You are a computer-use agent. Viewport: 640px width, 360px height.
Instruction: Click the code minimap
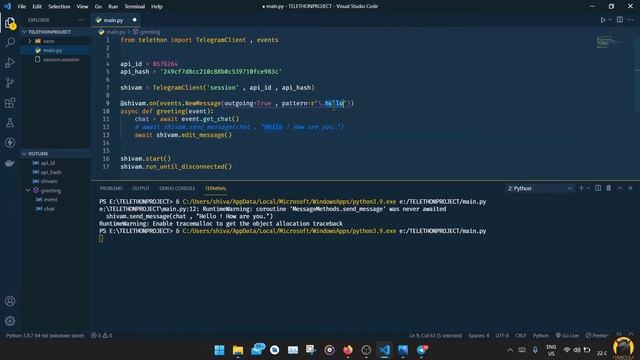click(x=606, y=42)
